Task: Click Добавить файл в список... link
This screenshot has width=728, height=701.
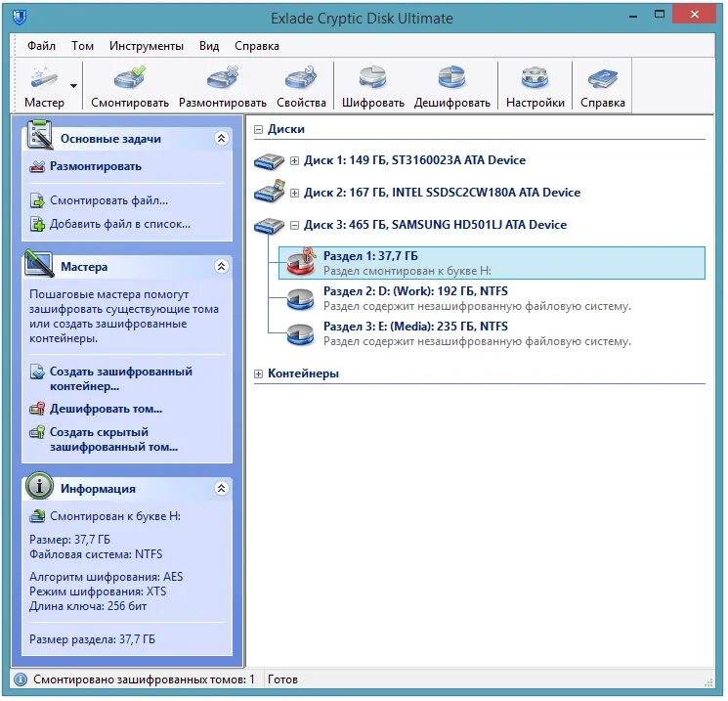Action: [x=120, y=224]
